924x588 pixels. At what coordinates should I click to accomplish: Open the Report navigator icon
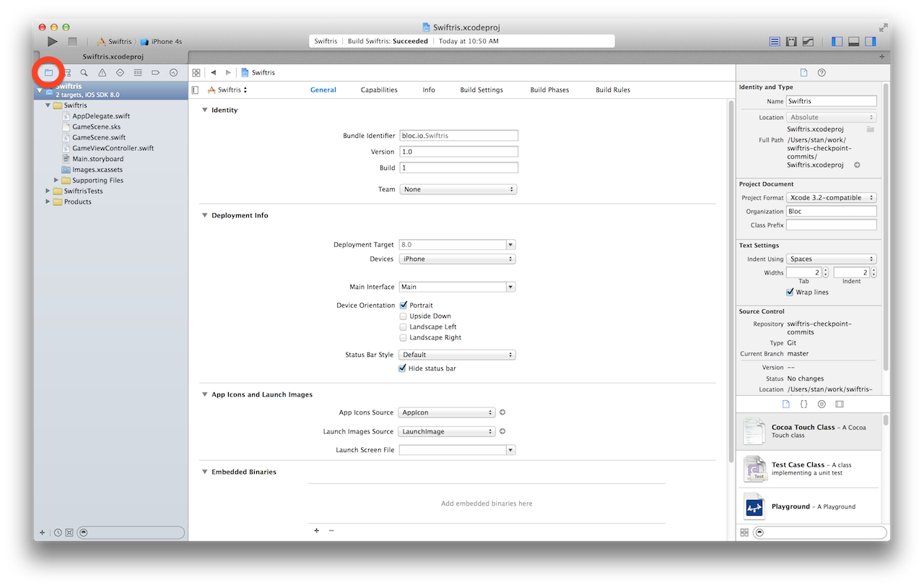click(173, 73)
